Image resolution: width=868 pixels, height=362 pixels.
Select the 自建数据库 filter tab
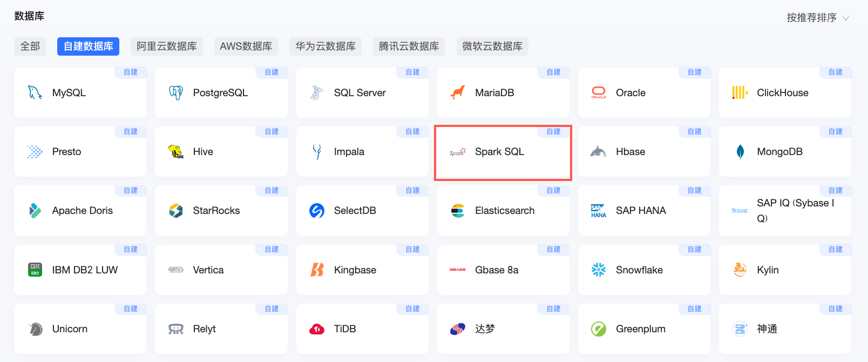click(x=88, y=46)
